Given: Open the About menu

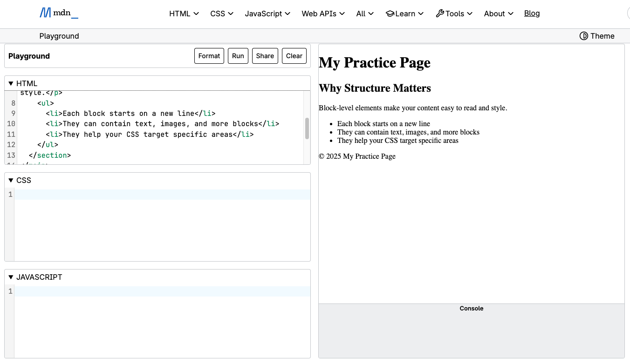Looking at the screenshot, I should coord(499,13).
